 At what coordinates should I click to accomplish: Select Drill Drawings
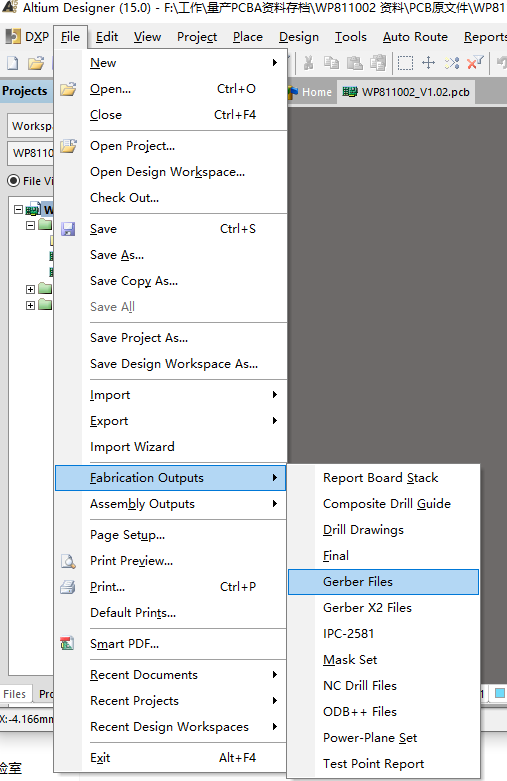pyautogui.click(x=383, y=529)
